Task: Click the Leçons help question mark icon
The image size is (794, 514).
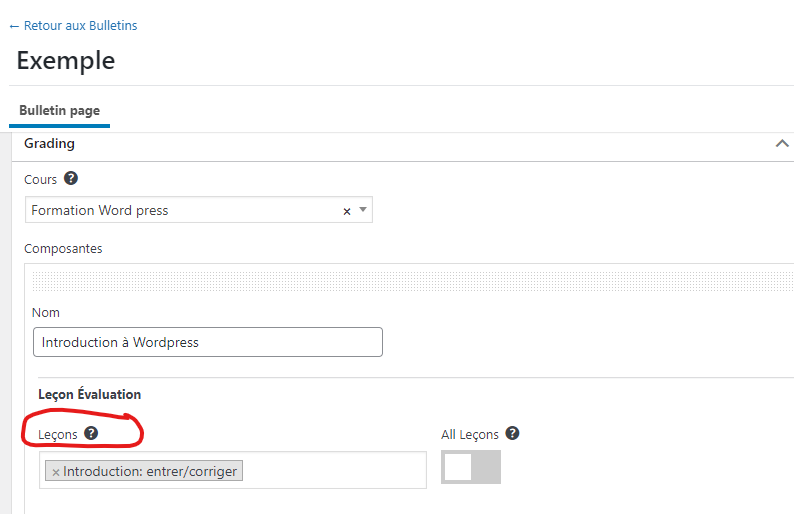Action: 91,433
